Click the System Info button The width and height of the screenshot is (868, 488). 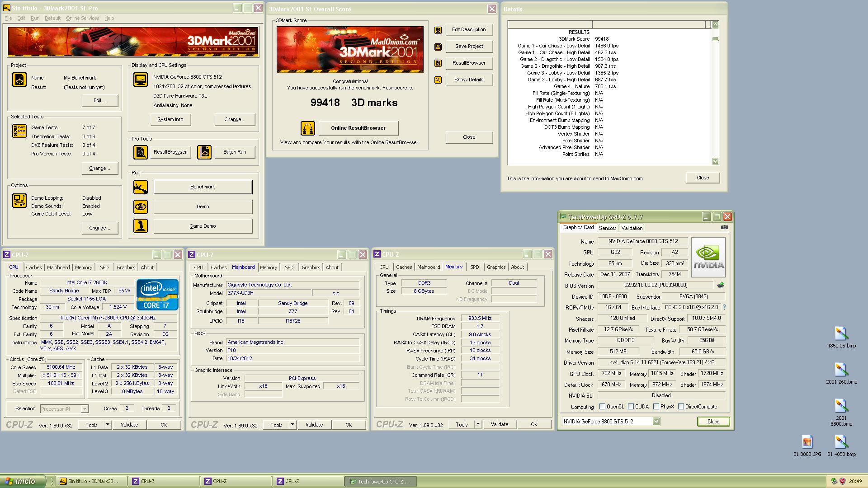(170, 120)
